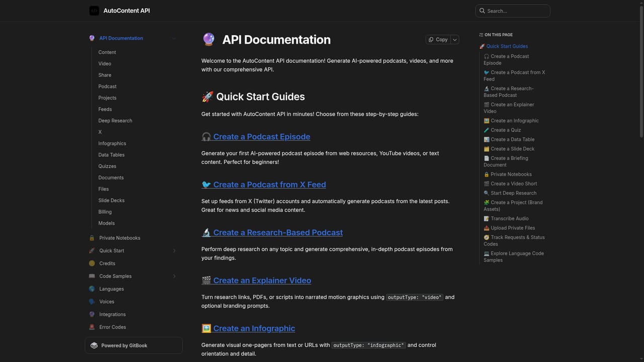Click the Powered by GitBook button
This screenshot has width=644, height=362.
[134, 345]
